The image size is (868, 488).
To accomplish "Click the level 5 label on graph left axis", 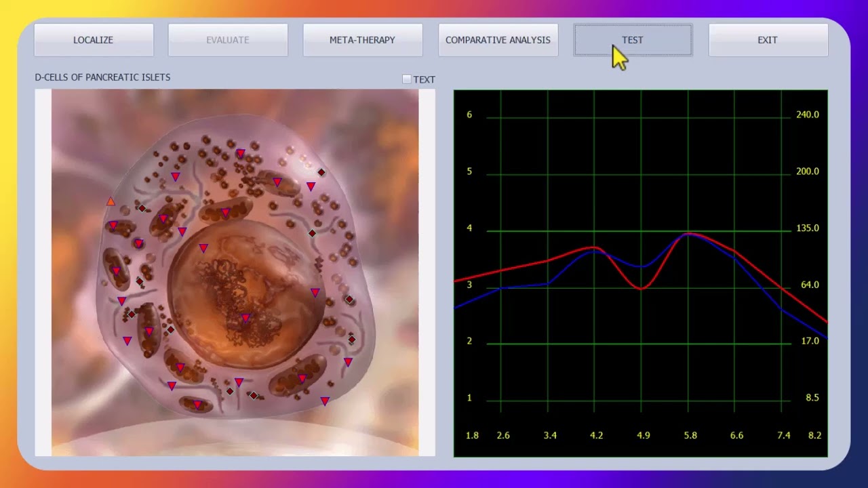I will click(x=469, y=171).
